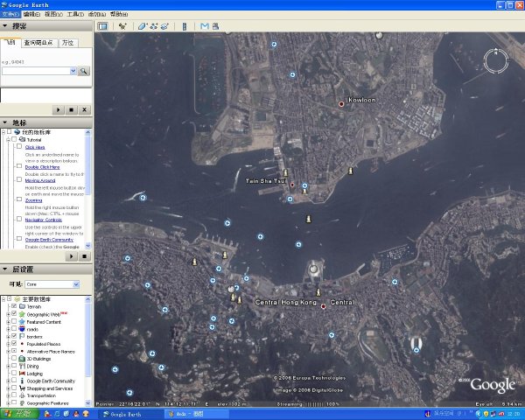Open the 帮助 Help menu
Viewport: 525px width, 420px height.
[119, 14]
